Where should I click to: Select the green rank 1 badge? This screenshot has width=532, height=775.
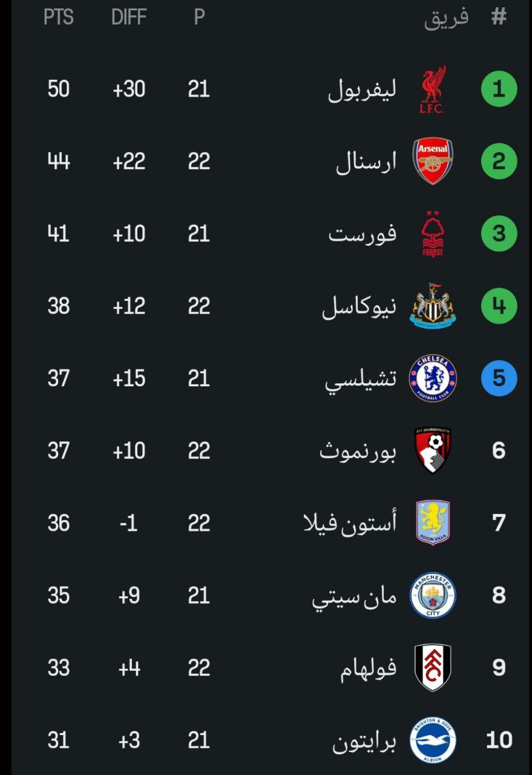499,90
